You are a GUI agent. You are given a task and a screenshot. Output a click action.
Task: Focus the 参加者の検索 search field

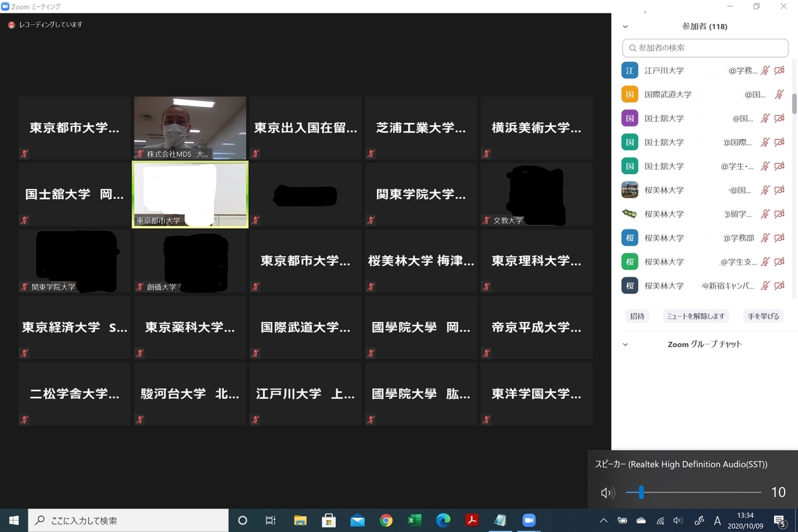705,48
